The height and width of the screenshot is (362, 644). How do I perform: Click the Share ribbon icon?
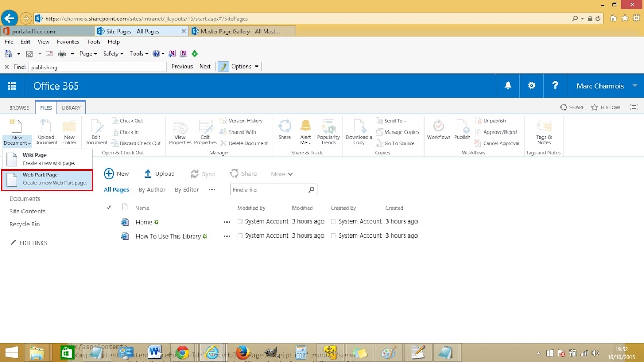point(284,130)
